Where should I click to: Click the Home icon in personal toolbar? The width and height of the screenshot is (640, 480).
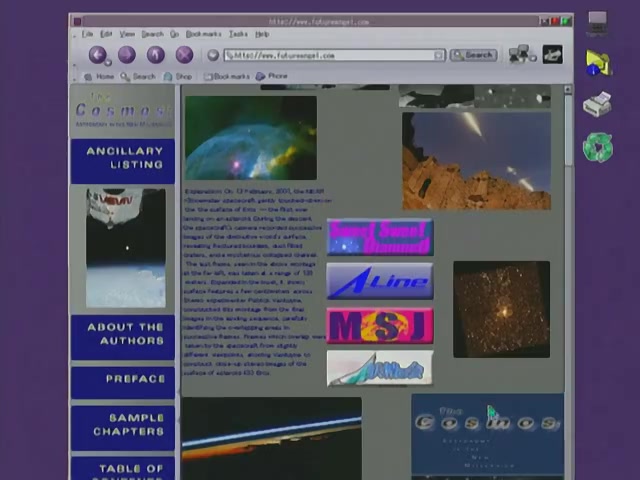(99, 76)
